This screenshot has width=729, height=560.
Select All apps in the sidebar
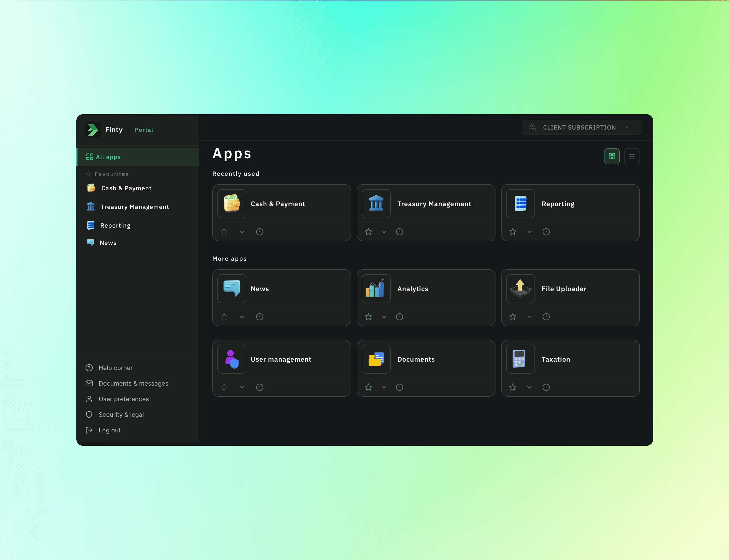click(x=138, y=157)
